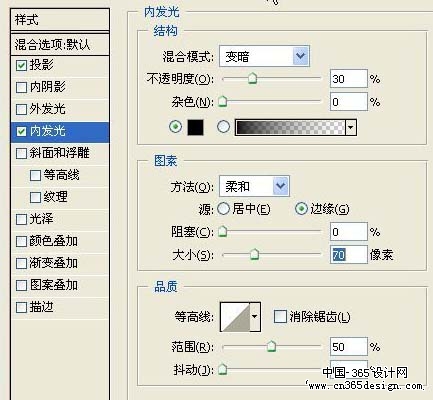Open 混合选项:默认 blending options

pos(60,44)
